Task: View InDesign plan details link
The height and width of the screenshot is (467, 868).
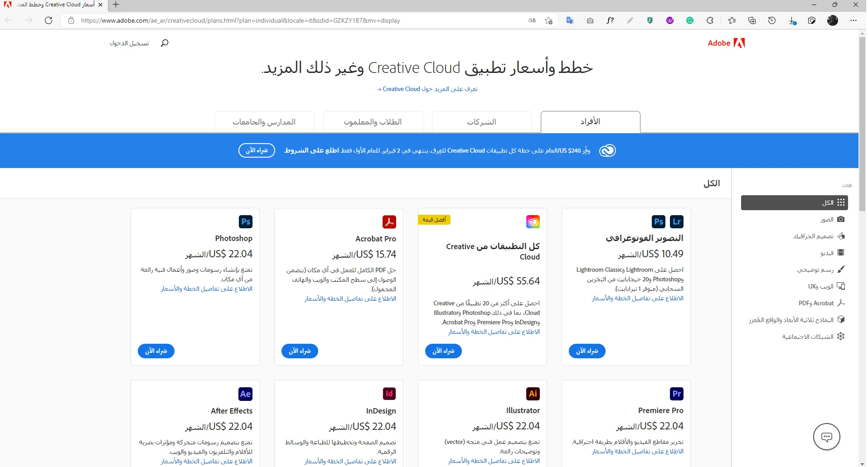Action: pos(350,462)
